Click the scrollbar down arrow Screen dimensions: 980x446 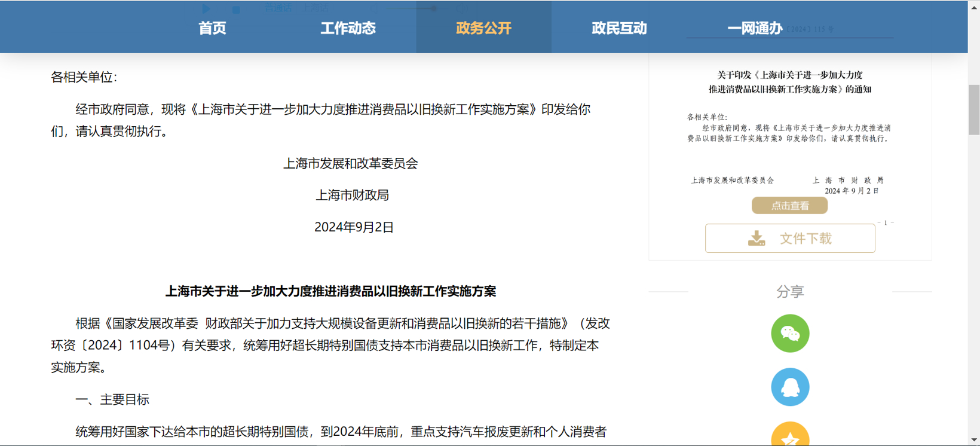point(974,440)
